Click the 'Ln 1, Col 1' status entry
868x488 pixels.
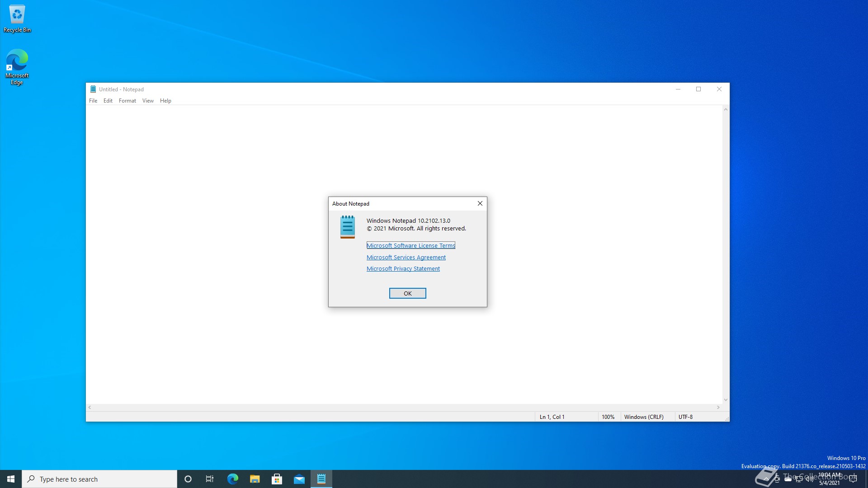[x=552, y=417]
